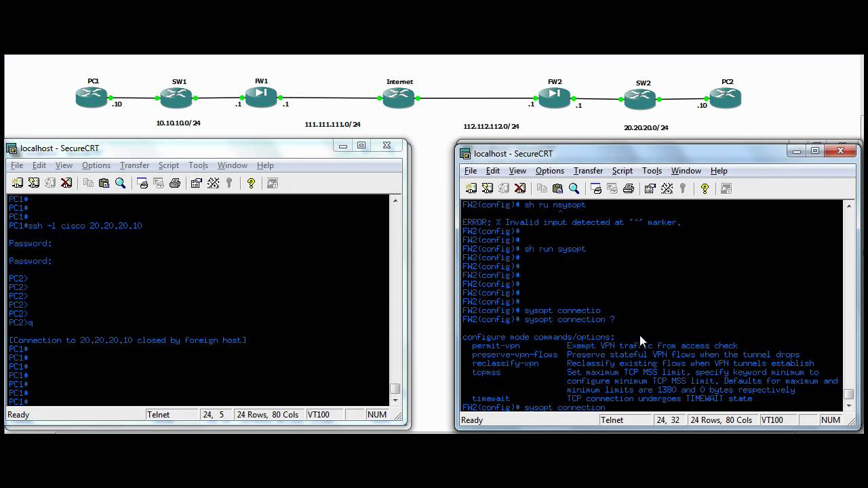Open Tools menu in left SecureCRT window
Screen dimensions: 868x488
click(x=198, y=165)
